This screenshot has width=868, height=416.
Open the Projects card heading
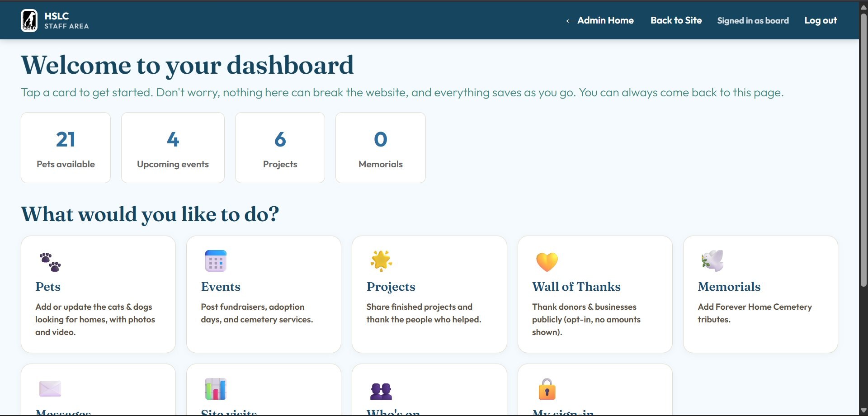click(x=391, y=287)
